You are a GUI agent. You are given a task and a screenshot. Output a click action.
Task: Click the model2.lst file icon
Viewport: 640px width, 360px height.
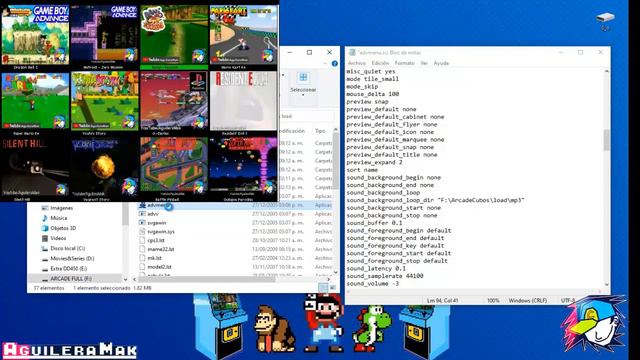tap(142, 267)
